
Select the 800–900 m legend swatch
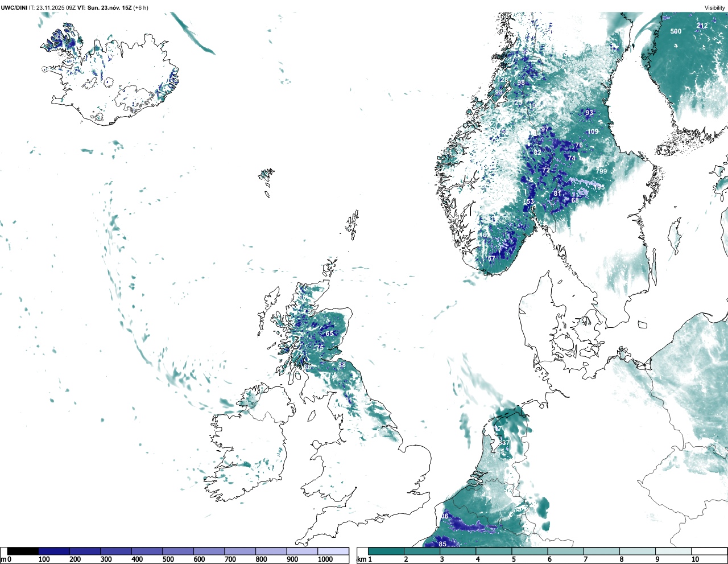[271, 551]
